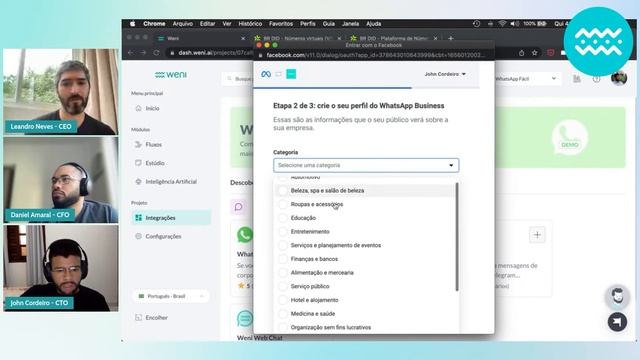
Task: Pick the Finanças e bancos radio option
Action: [282, 259]
